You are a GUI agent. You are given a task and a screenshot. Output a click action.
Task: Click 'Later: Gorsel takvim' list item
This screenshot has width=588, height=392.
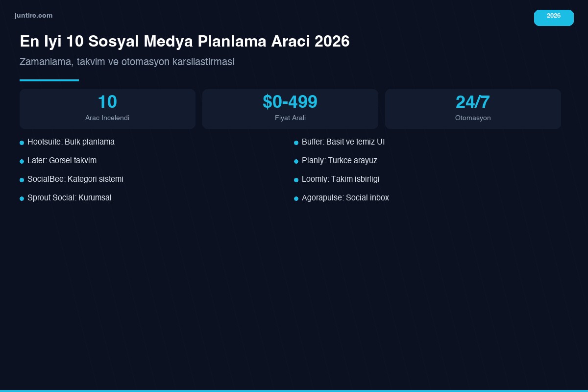click(x=62, y=161)
